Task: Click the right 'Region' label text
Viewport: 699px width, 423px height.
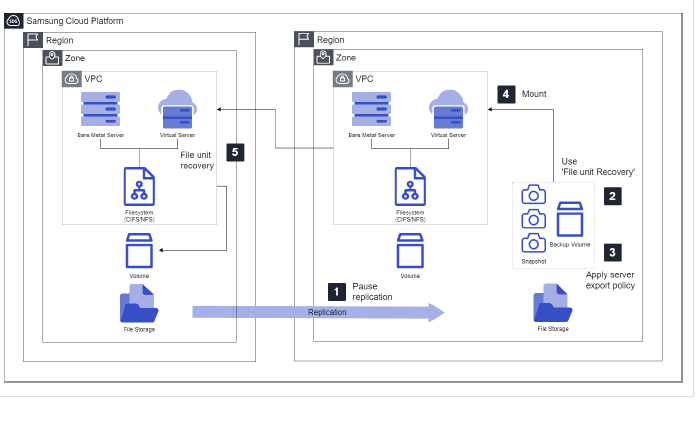Action: [x=331, y=40]
